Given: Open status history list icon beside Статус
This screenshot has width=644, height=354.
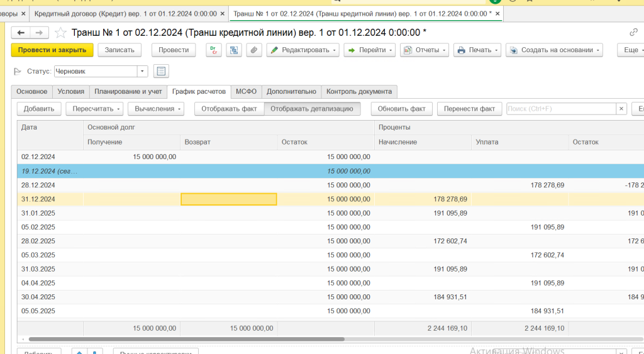Looking at the screenshot, I should point(161,71).
